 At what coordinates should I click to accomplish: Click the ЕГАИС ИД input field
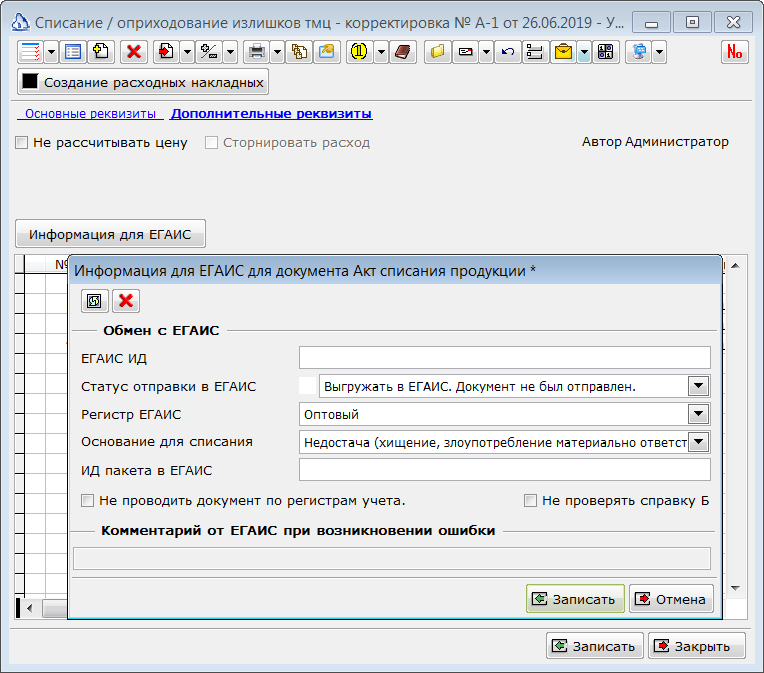coord(505,358)
